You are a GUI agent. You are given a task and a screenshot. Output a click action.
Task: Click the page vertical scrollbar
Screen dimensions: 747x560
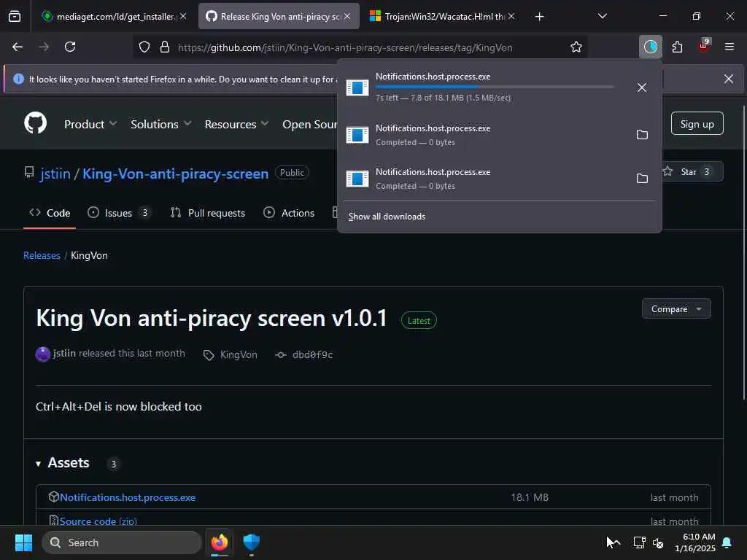(743, 252)
